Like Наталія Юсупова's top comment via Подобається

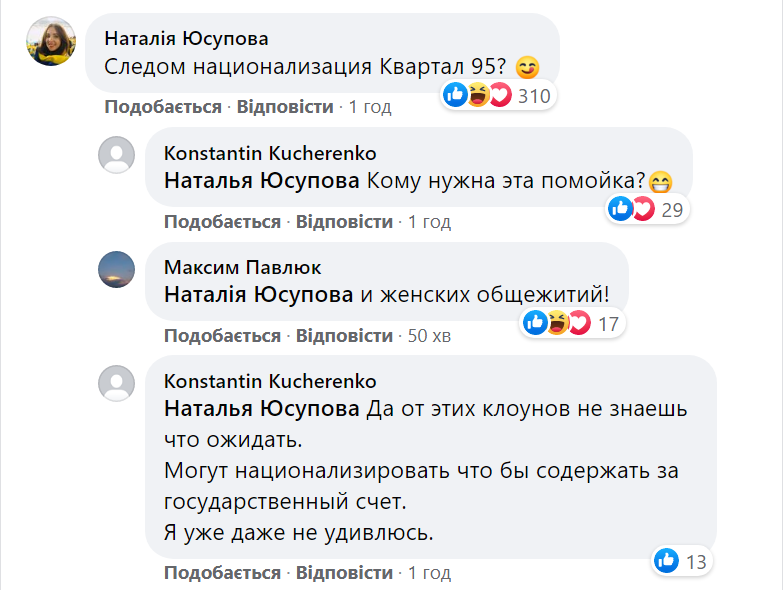(x=163, y=107)
